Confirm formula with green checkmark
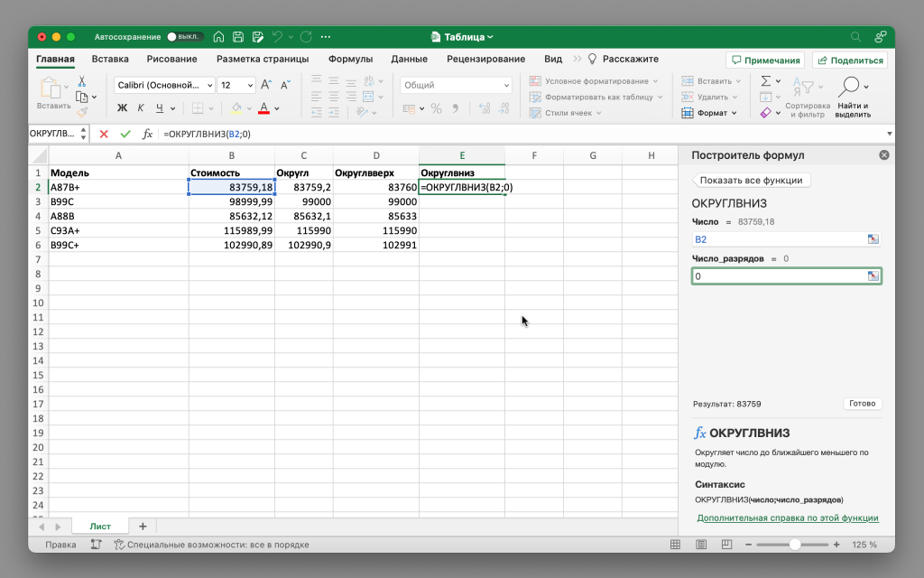 tap(125, 134)
